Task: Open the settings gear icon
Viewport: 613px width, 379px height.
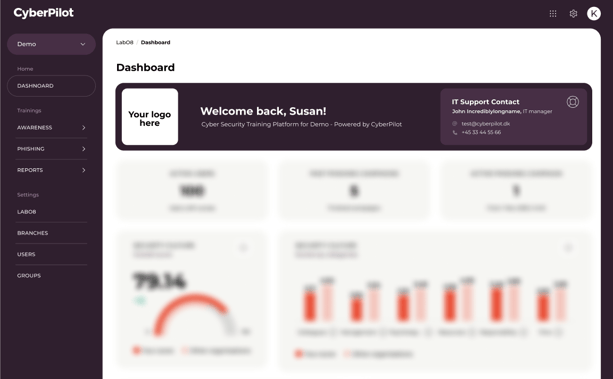Action: tap(573, 14)
